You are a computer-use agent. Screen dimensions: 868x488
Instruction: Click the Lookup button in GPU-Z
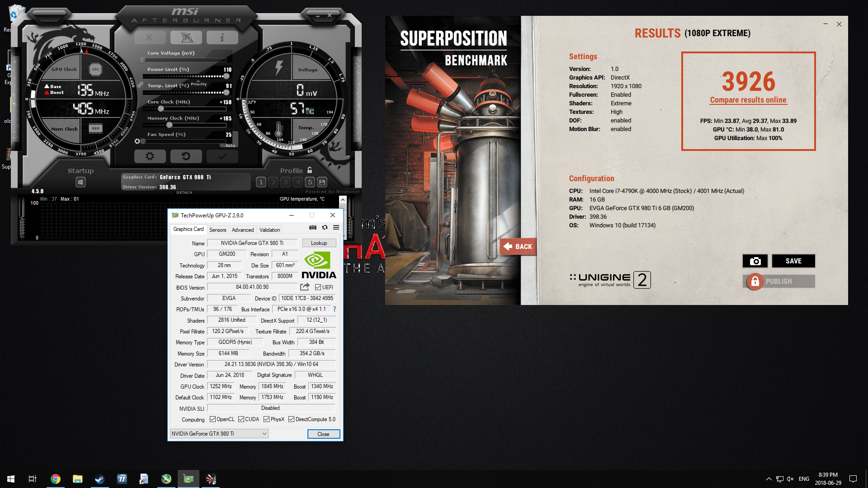[319, 243]
